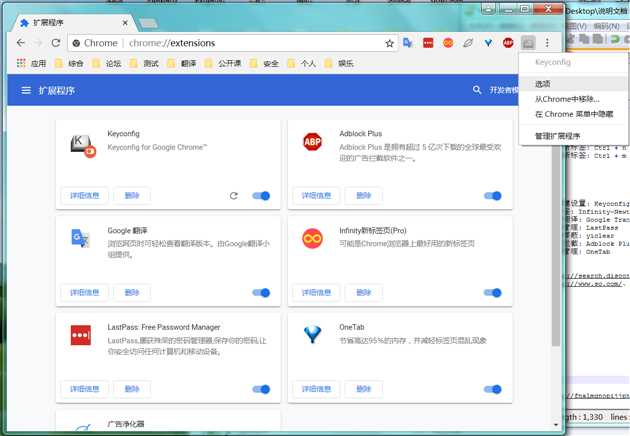Select 管理扩展程序 in the context menu
This screenshot has width=630, height=436.
573,136
